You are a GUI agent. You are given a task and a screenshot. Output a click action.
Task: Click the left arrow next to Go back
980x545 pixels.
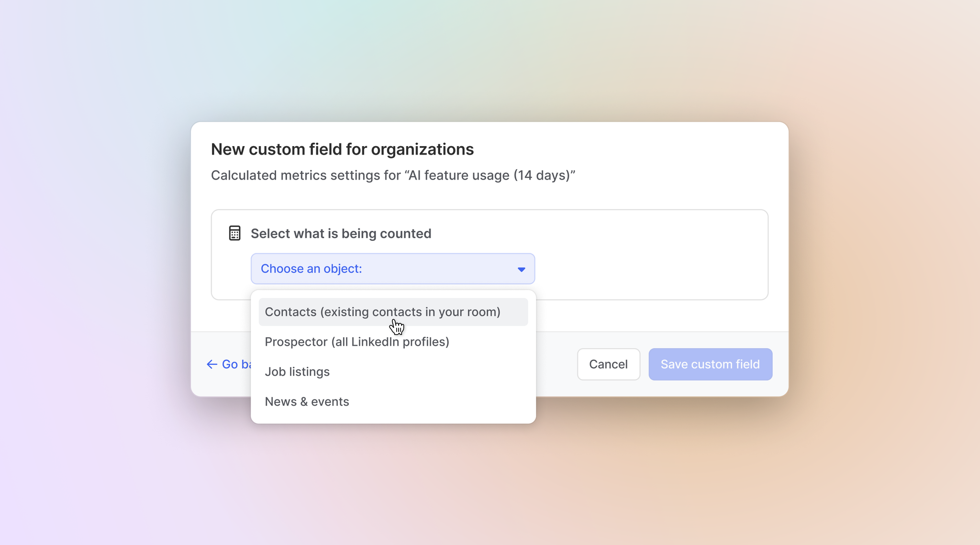point(212,364)
